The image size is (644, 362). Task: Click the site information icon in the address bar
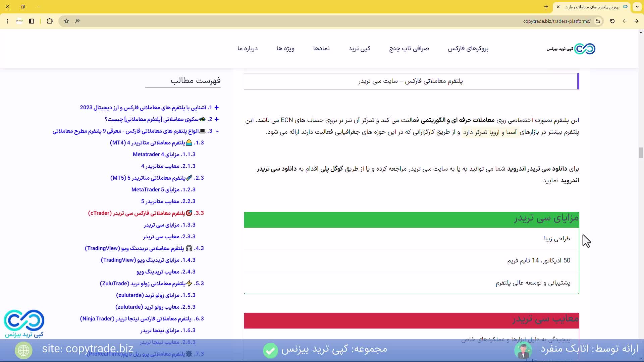tap(599, 21)
